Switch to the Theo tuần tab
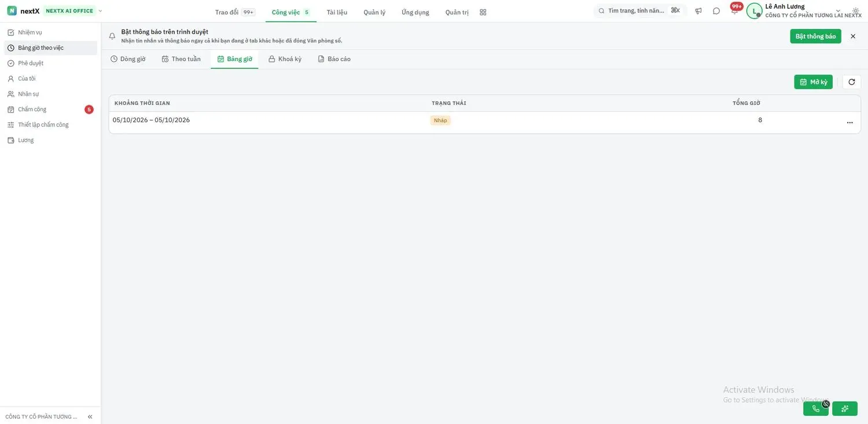Image resolution: width=868 pixels, height=424 pixels. coord(181,59)
